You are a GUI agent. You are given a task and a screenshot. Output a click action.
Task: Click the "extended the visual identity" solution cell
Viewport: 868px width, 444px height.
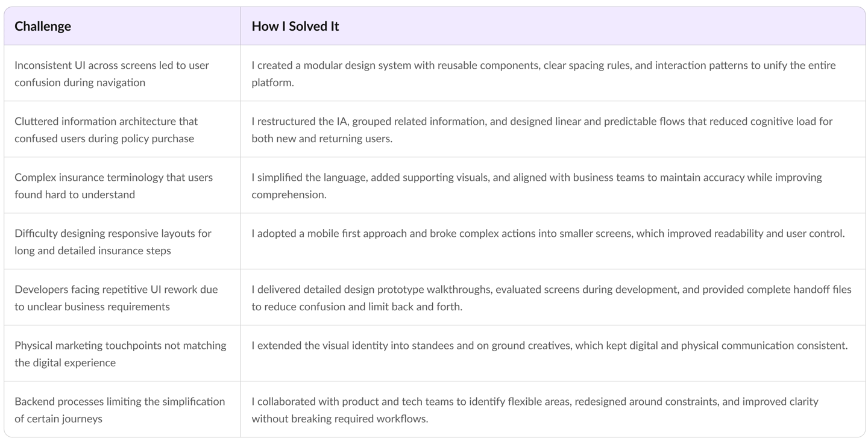coord(549,346)
